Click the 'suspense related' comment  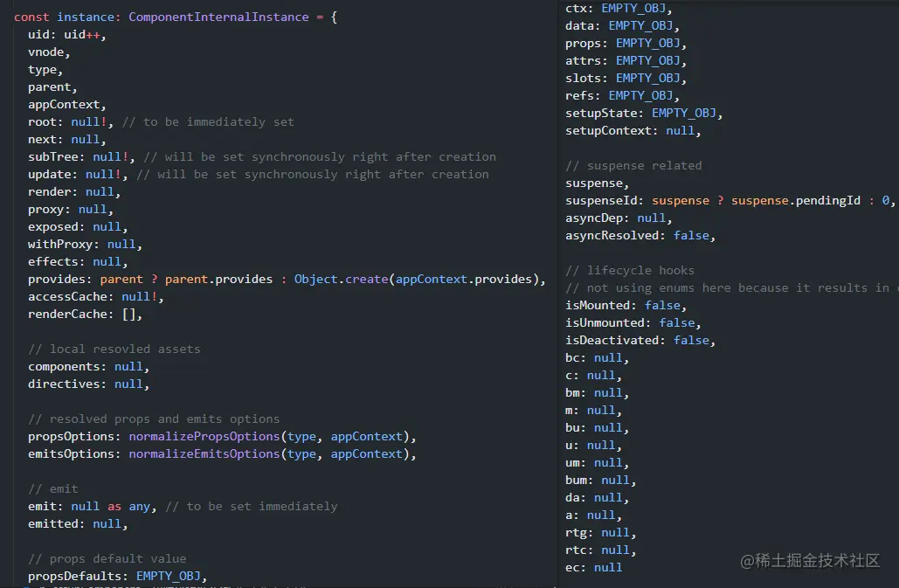click(x=633, y=166)
